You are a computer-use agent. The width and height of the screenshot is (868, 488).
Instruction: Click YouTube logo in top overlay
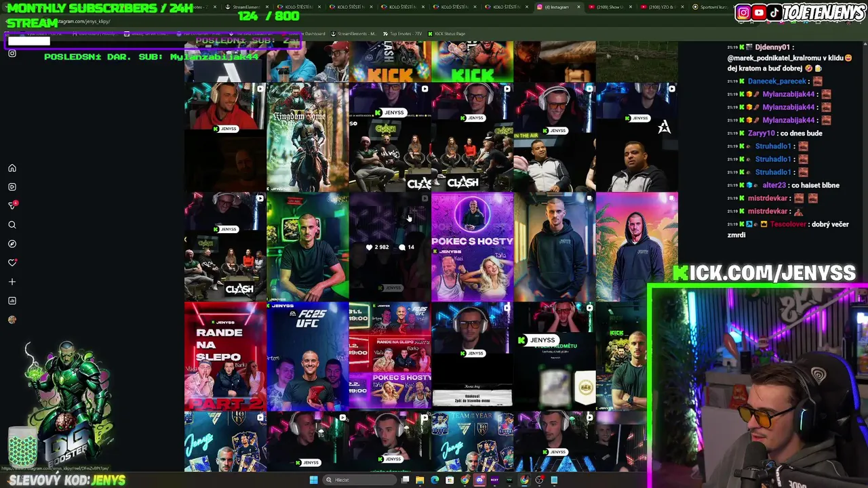coord(759,12)
